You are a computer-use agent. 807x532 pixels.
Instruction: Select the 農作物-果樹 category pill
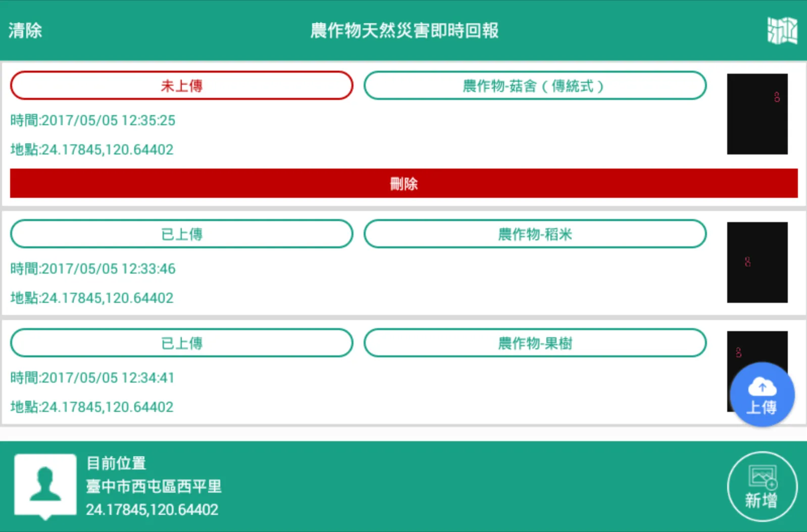[535, 343]
